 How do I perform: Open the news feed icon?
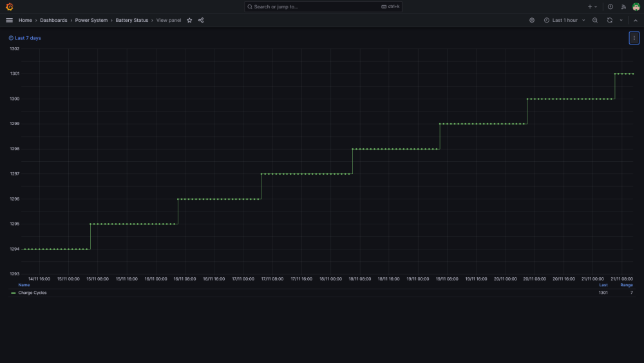tap(623, 6)
